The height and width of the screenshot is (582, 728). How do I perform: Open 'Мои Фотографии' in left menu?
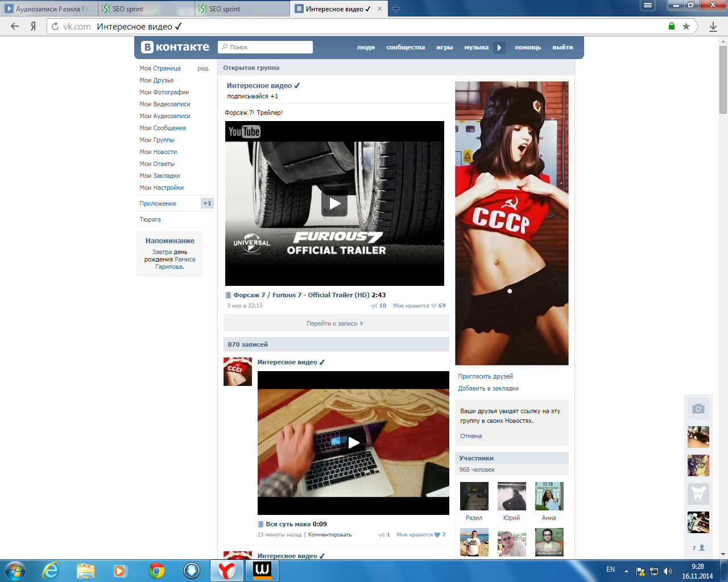[x=164, y=92]
